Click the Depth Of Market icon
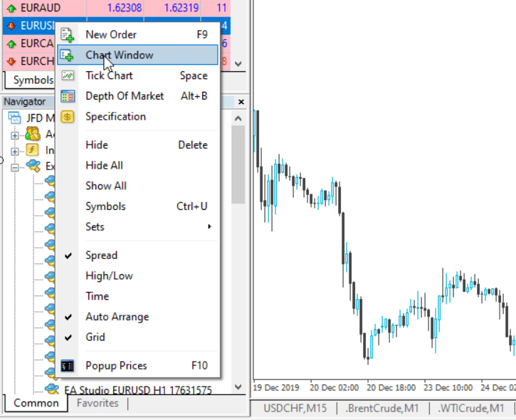Image resolution: width=516 pixels, height=420 pixels. click(68, 96)
